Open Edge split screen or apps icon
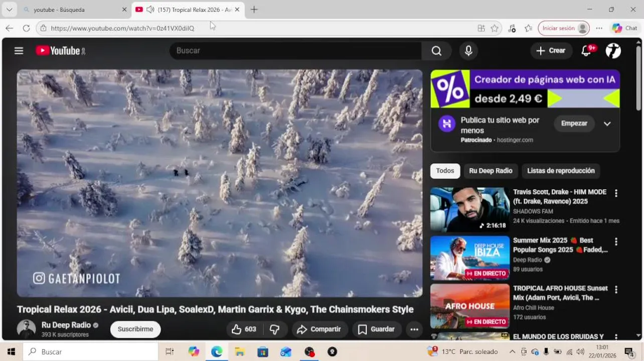Screen dimensions: 644x361 coord(481,28)
